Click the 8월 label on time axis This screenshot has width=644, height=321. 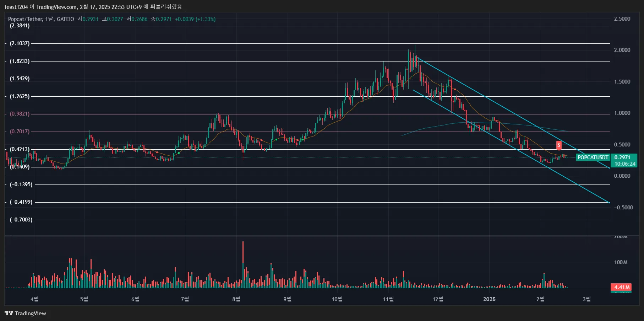(x=236, y=299)
